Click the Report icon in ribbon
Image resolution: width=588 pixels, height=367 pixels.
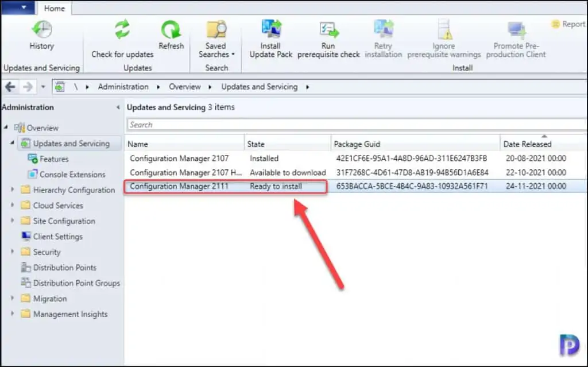coord(555,24)
